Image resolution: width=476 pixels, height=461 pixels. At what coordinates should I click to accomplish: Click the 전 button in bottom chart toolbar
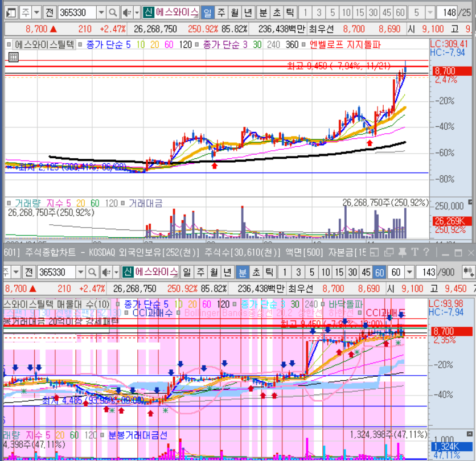[x=29, y=272]
